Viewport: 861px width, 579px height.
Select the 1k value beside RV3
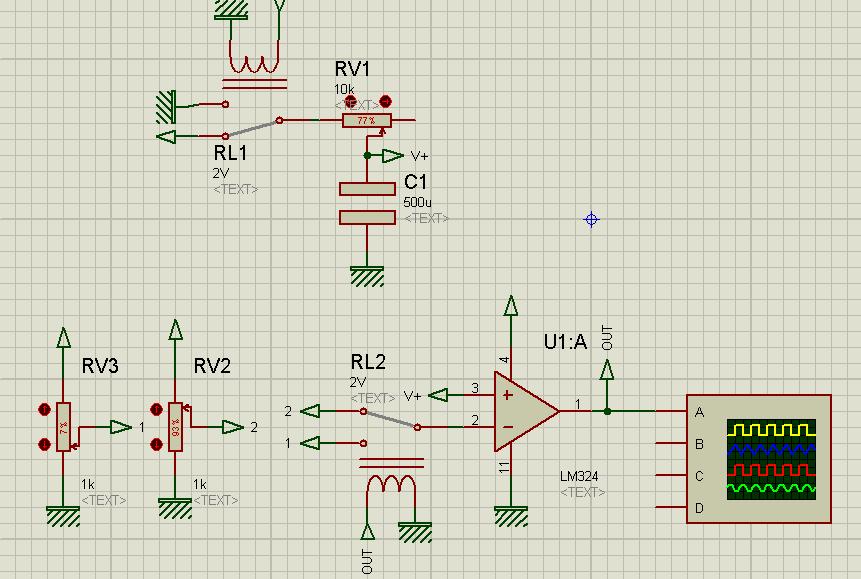(88, 485)
